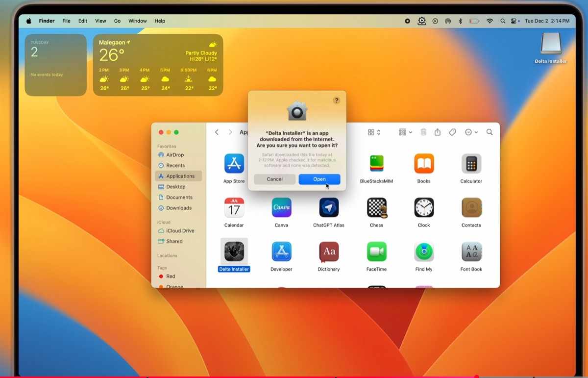Screen dimensions: 588x378
Task: Click the AirPlay icon in menu bar
Action: point(447,21)
